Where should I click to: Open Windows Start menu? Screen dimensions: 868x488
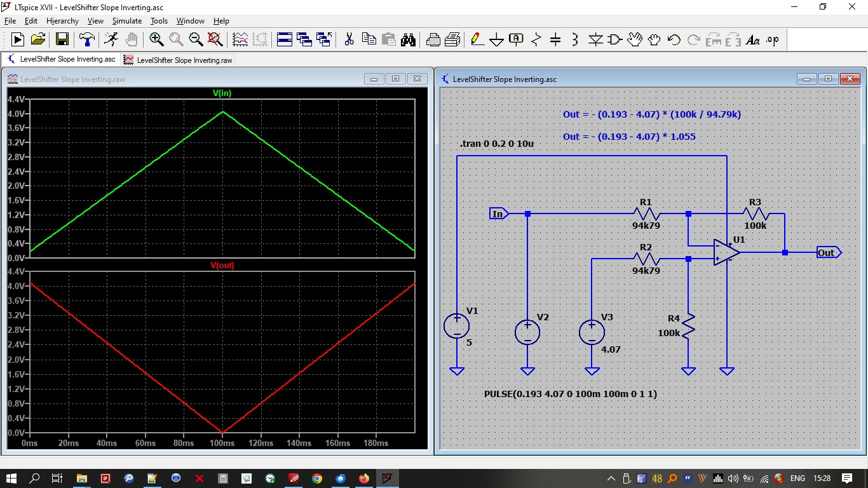[11, 478]
